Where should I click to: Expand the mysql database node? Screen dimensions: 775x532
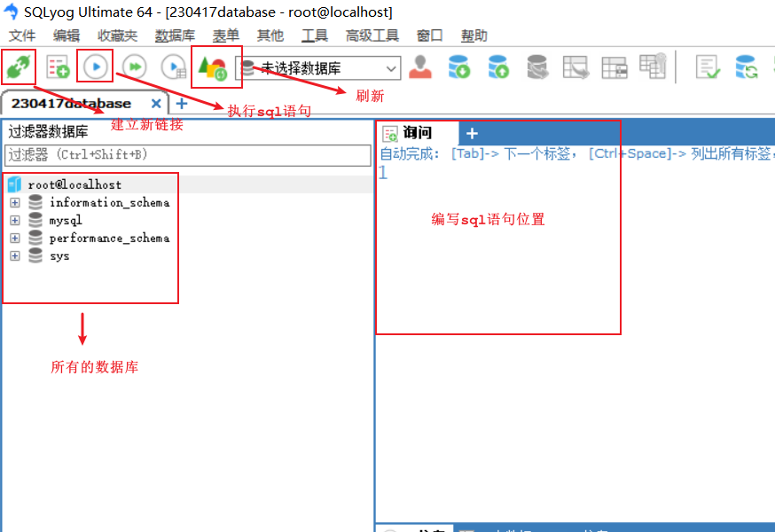click(x=15, y=221)
